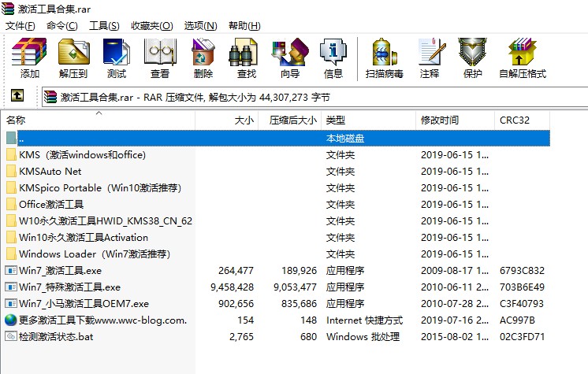
Task: Sort by the 大小 column header
Action: click(226, 120)
